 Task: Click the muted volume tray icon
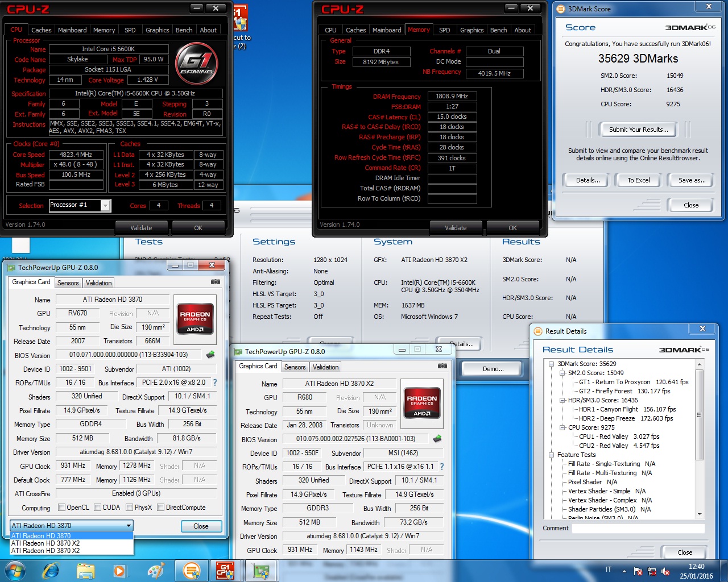[x=665, y=571]
